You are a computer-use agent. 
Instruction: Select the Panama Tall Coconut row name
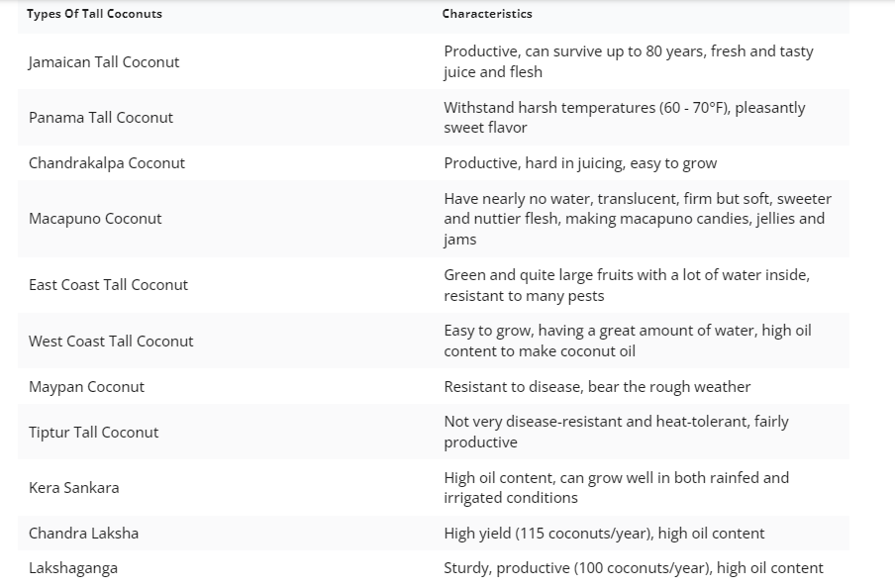[x=101, y=117]
